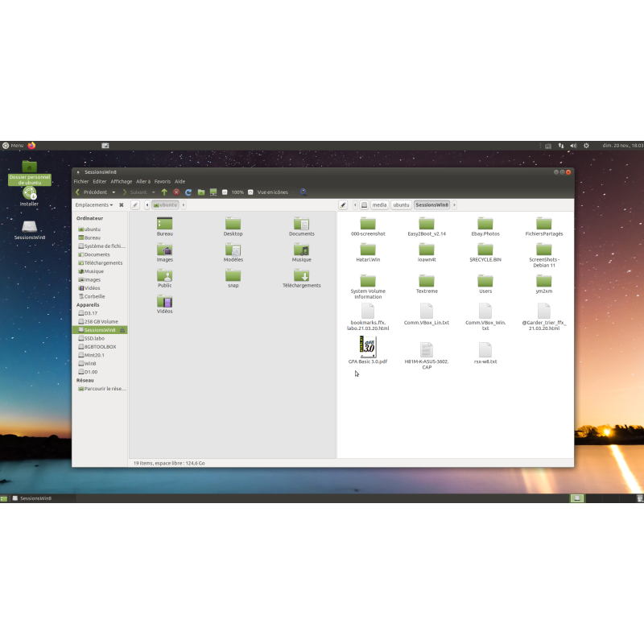Open search using the magnifier icon

[x=303, y=192]
